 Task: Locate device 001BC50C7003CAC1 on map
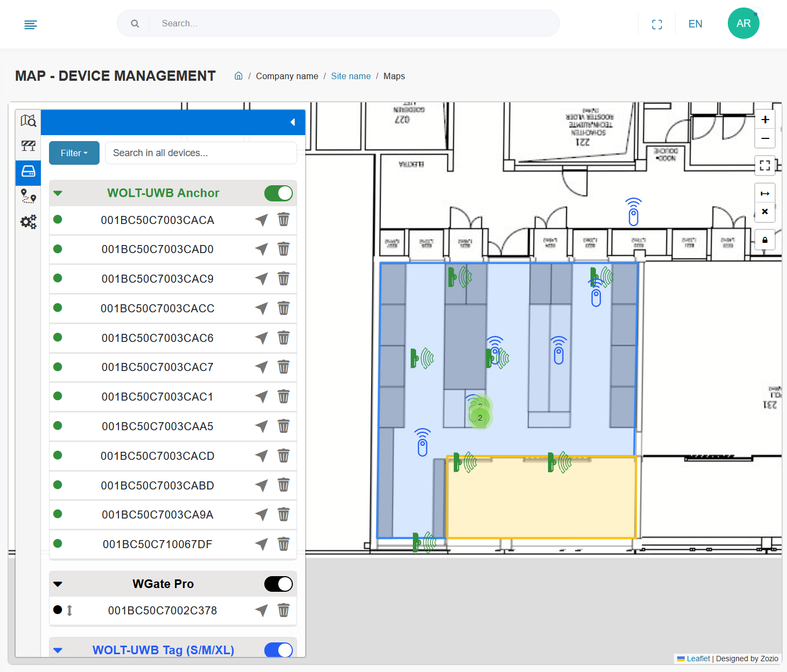(x=262, y=397)
